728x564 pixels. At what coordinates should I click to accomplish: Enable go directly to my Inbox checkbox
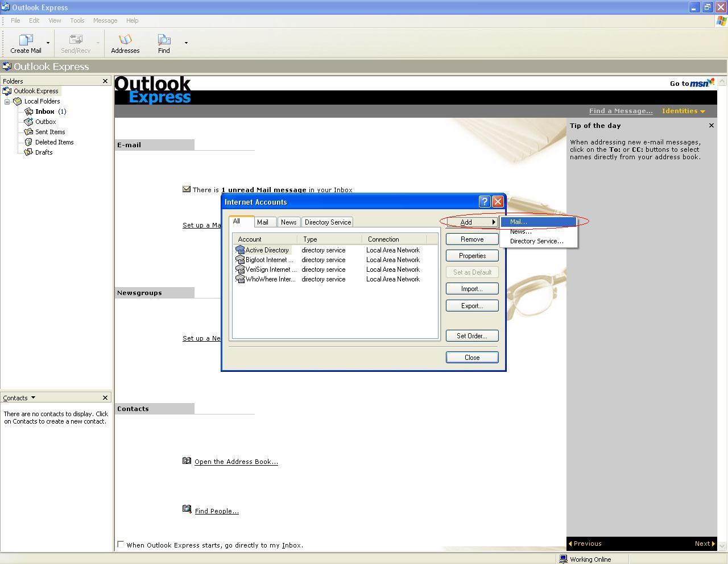pos(121,544)
